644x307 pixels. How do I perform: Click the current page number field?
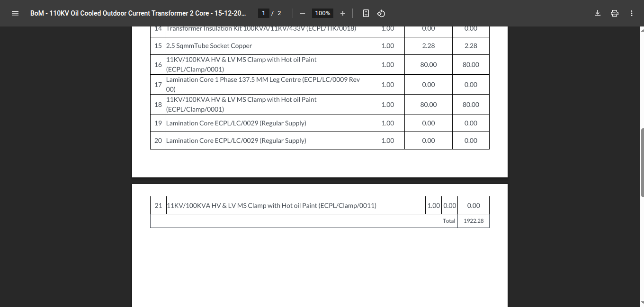click(x=263, y=13)
